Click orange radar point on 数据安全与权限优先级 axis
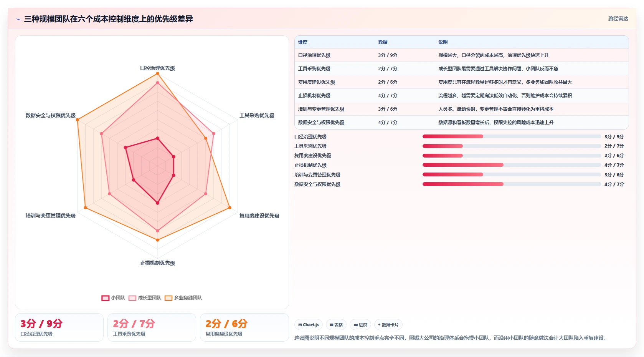Image resolution: width=644 pixels, height=357 pixels. tap(78, 120)
